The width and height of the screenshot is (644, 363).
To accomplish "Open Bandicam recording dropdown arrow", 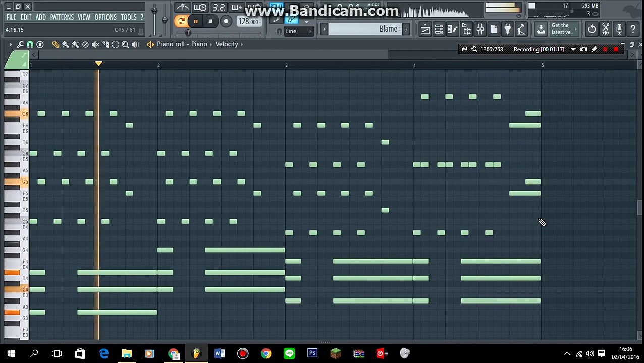I will pos(573,49).
